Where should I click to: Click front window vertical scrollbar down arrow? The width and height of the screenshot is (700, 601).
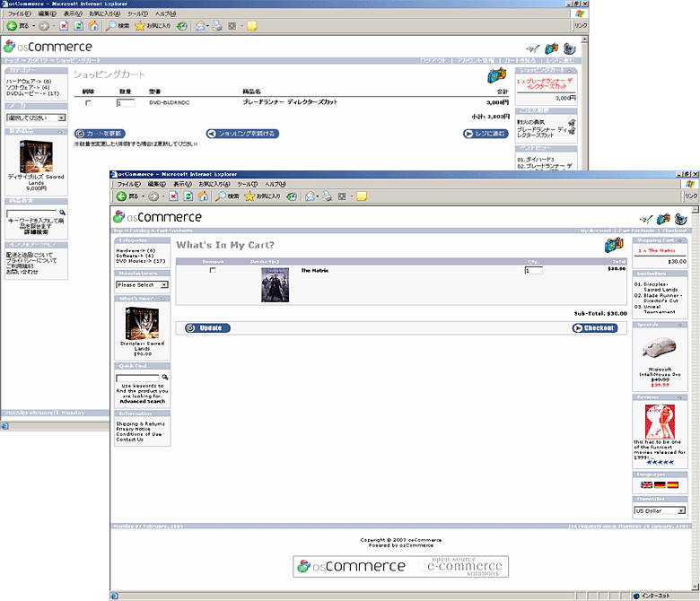[x=696, y=587]
